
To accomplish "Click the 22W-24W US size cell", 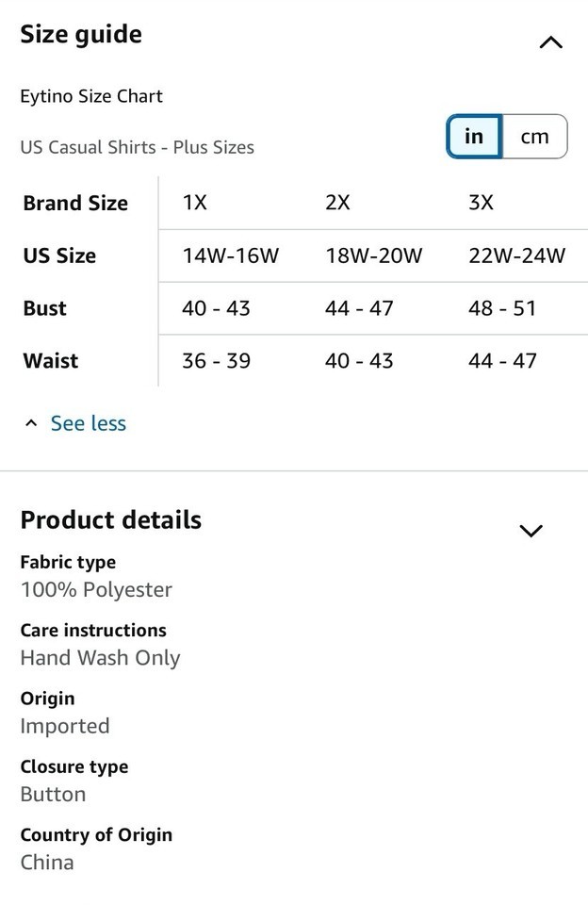I will (517, 255).
